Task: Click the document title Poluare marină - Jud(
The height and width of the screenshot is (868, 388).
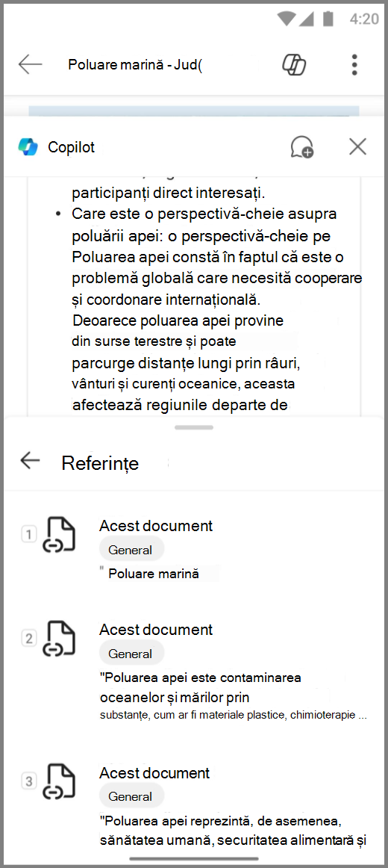Action: (135, 65)
